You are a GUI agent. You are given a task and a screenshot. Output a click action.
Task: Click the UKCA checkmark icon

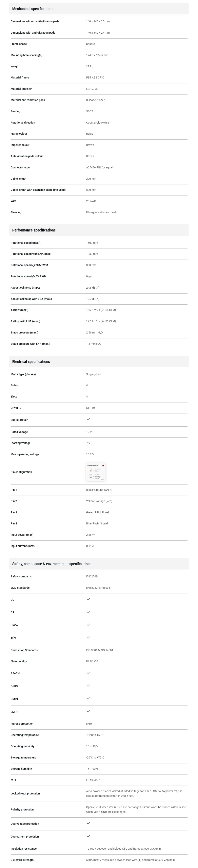pos(88,624)
